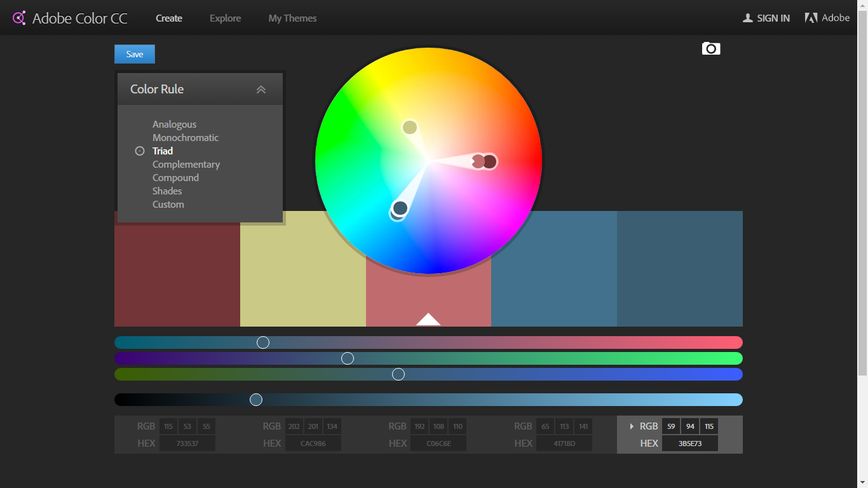The height and width of the screenshot is (488, 868).
Task: Select the Custom color rule
Action: 168,205
